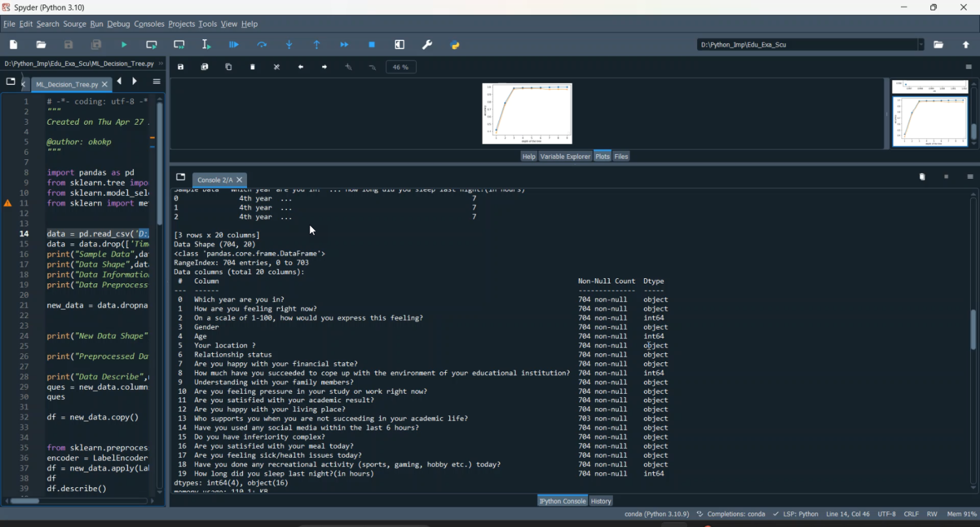Switch to the History tab
Image resolution: width=980 pixels, height=527 pixels.
click(601, 502)
